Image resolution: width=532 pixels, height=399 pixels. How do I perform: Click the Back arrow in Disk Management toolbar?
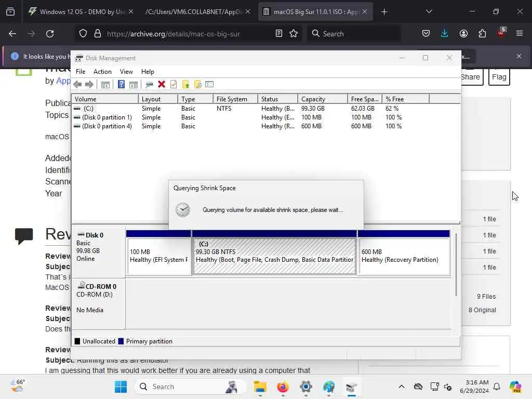point(77,85)
